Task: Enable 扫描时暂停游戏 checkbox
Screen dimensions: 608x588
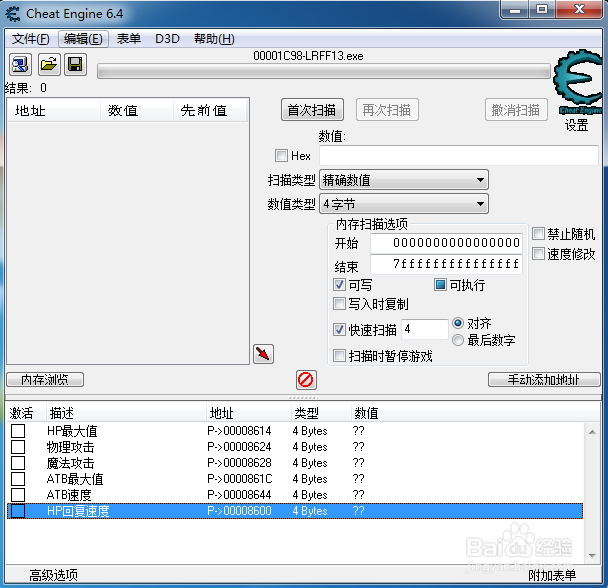Action: (339, 356)
